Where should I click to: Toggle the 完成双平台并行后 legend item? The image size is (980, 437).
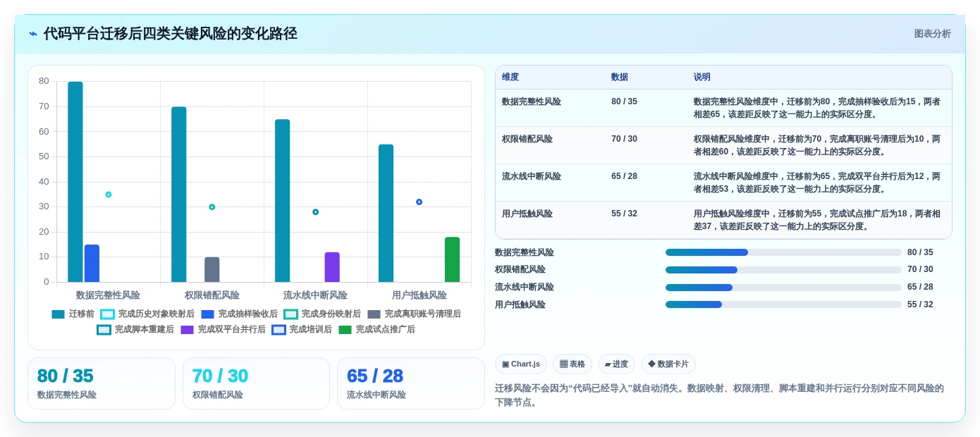click(x=223, y=329)
